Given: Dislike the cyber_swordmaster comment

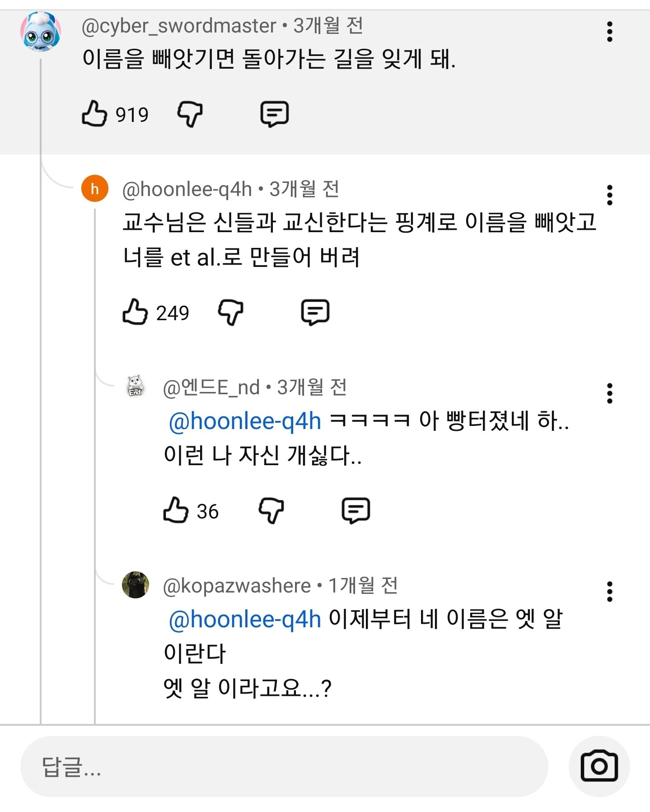Looking at the screenshot, I should (190, 114).
